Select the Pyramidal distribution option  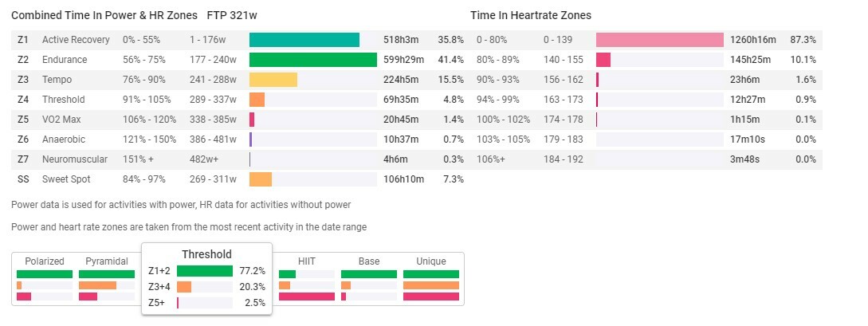click(x=106, y=261)
